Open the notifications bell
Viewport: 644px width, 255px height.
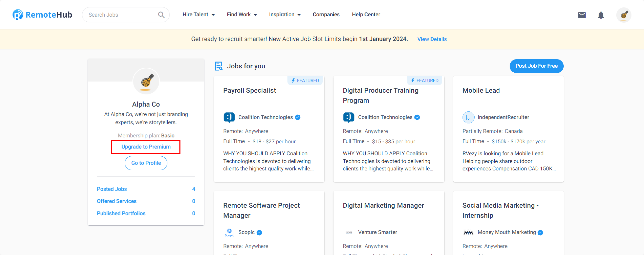tap(601, 15)
